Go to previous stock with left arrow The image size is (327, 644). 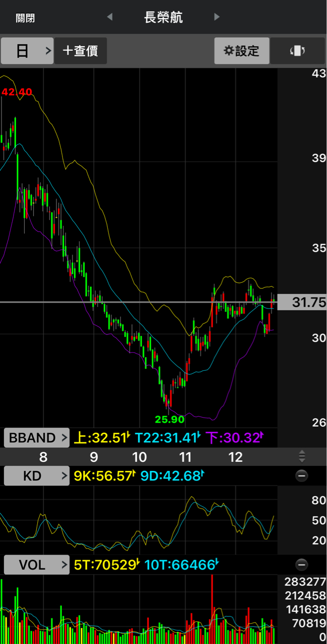110,17
